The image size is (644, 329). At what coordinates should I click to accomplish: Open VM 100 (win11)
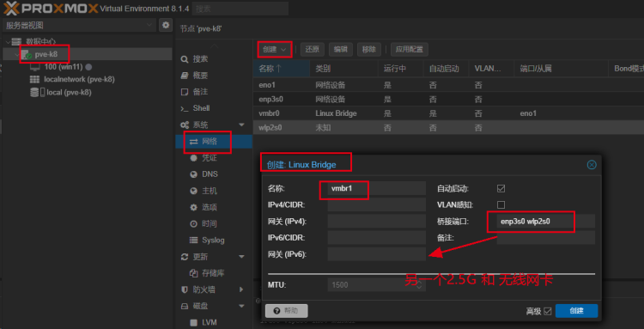[x=64, y=66]
